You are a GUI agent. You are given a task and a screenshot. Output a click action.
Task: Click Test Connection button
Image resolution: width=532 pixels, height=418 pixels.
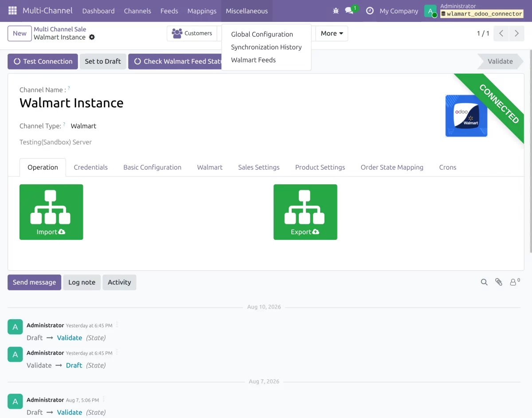(43, 61)
